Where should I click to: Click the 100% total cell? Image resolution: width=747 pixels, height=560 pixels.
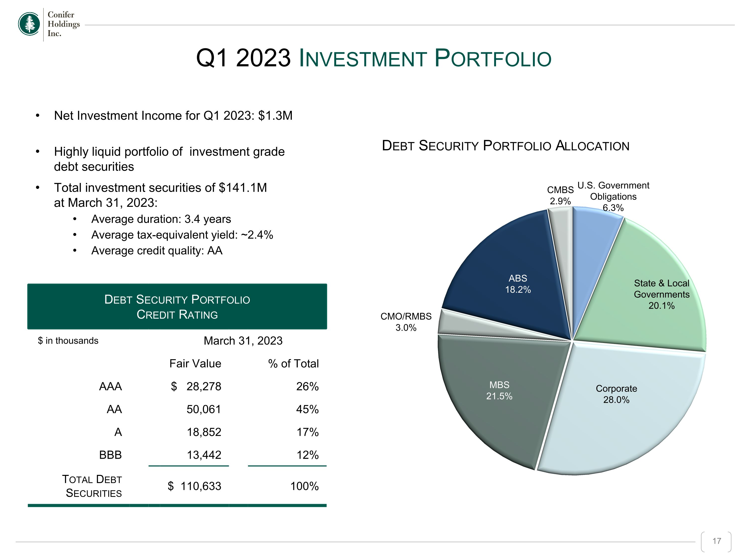click(304, 486)
